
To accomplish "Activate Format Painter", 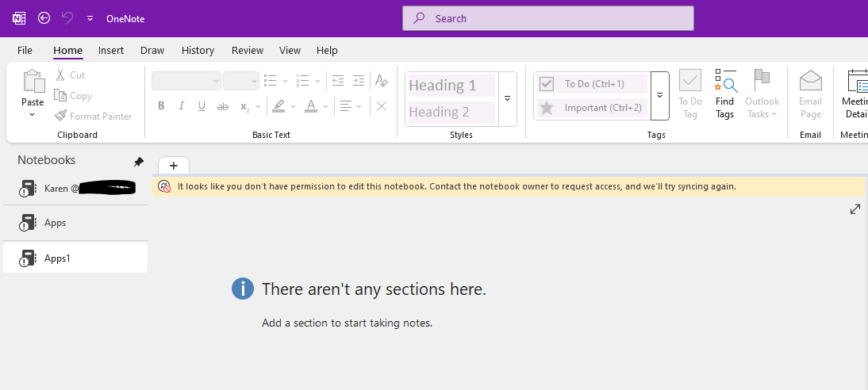I will coord(93,117).
